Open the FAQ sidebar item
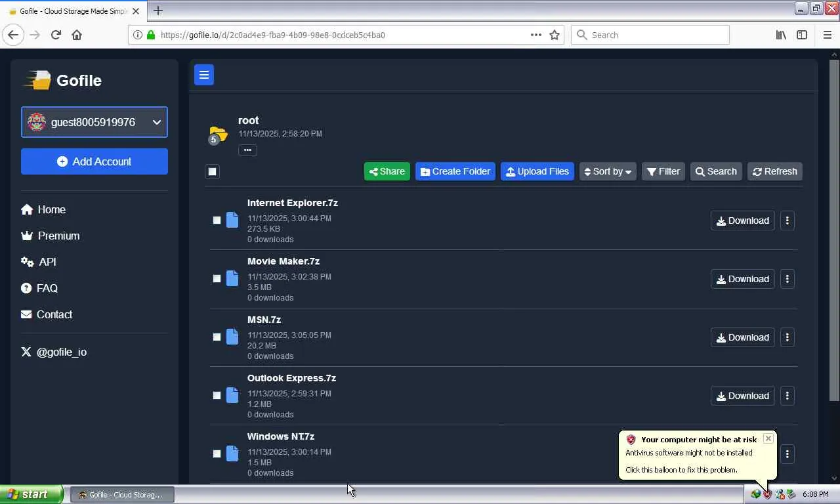840x504 pixels. click(x=39, y=288)
